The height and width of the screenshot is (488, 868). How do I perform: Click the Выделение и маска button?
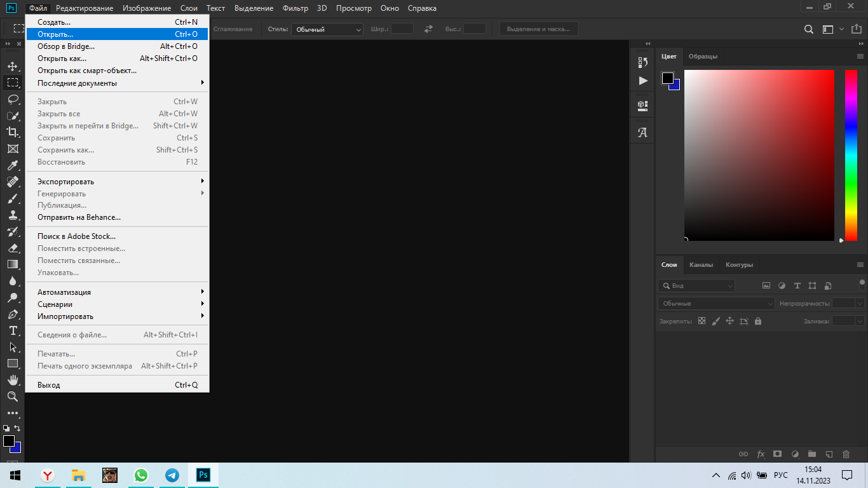tap(538, 29)
